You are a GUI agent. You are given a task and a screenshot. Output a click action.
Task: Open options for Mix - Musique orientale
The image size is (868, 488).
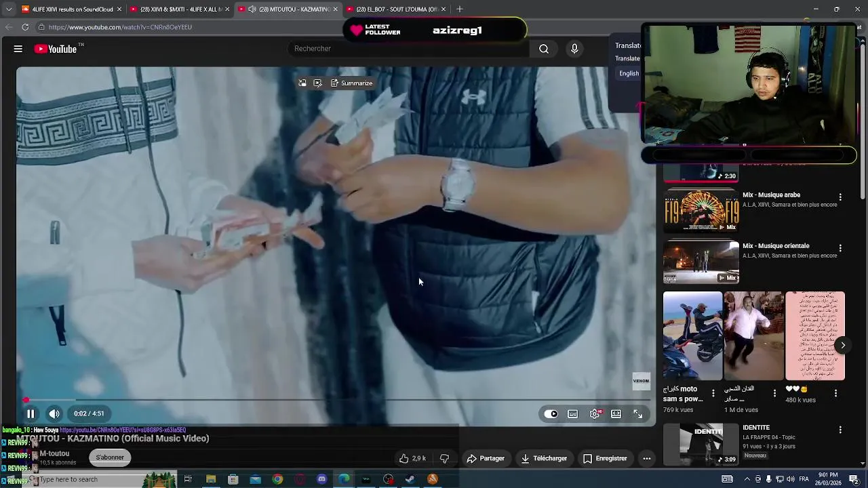click(x=840, y=249)
